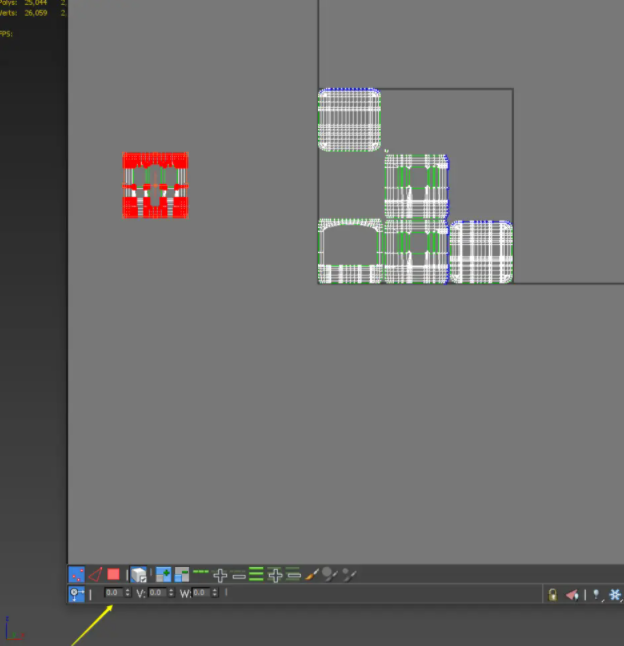Click the U coordinate input field
The image size is (624, 646).
pyautogui.click(x=114, y=593)
